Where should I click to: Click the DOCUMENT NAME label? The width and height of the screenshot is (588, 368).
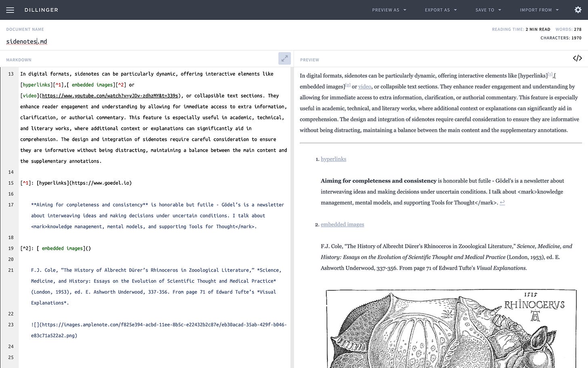click(x=25, y=29)
